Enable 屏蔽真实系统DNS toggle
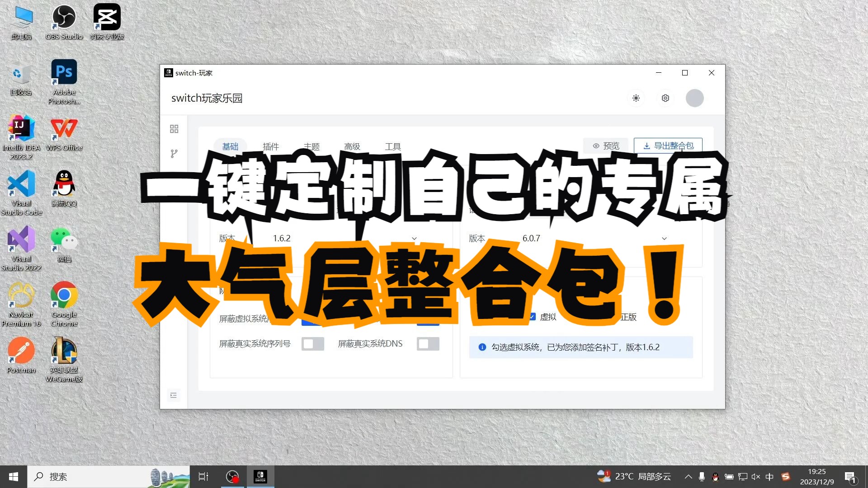Screen dimensions: 868x488 428,343
